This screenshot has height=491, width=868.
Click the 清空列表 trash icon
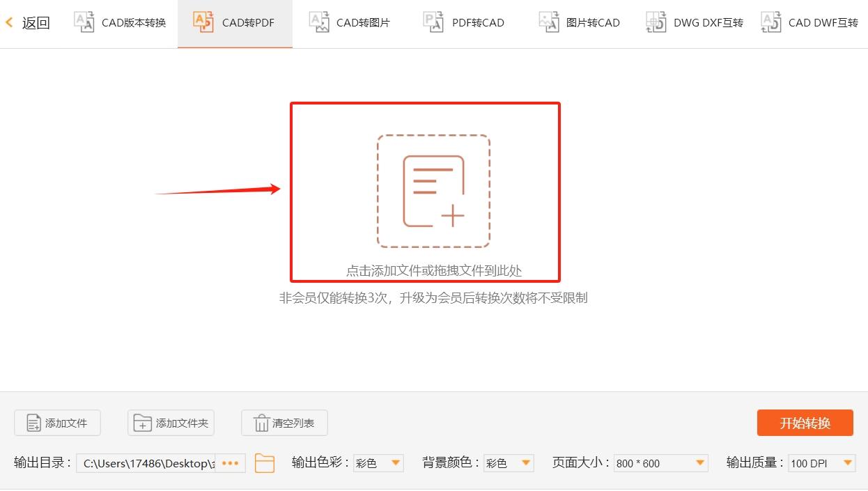coord(262,422)
